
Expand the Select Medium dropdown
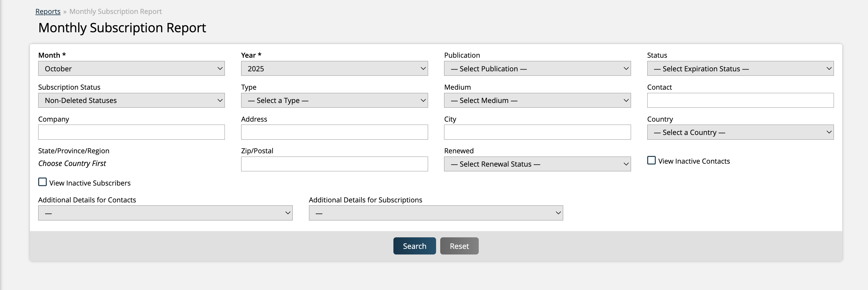pos(537,100)
